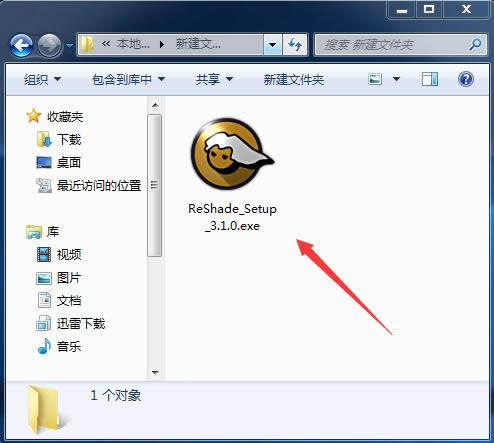Expand the view options dropdown arrow

pos(396,79)
